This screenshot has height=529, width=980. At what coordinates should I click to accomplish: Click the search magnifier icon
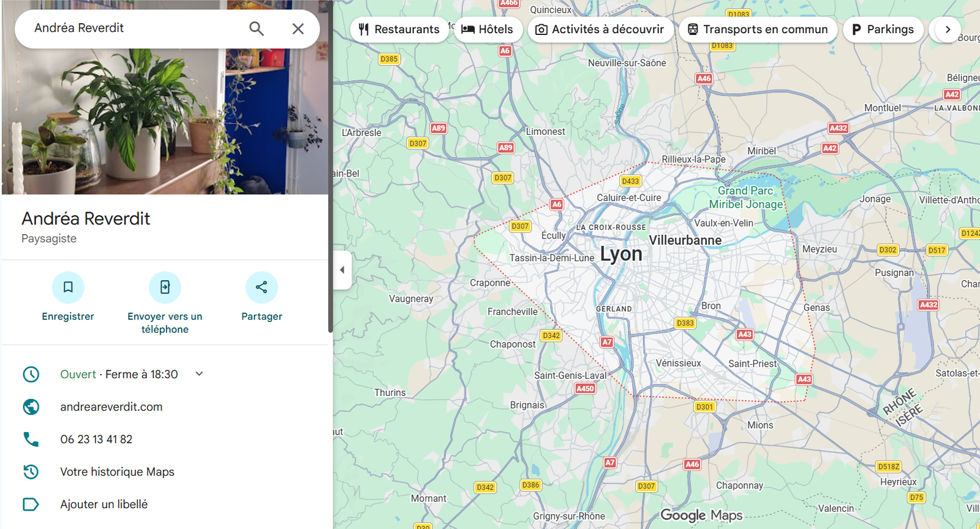coord(257,29)
